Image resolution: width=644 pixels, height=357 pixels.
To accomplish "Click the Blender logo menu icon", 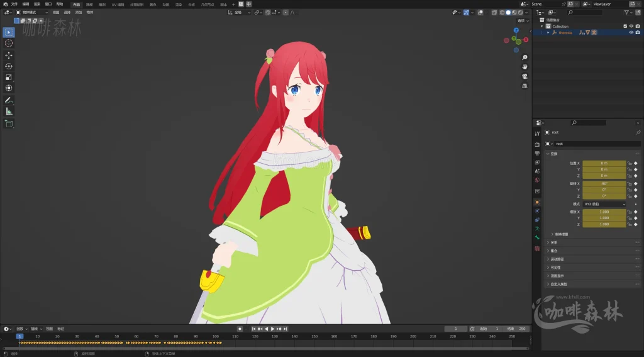I will point(5,4).
